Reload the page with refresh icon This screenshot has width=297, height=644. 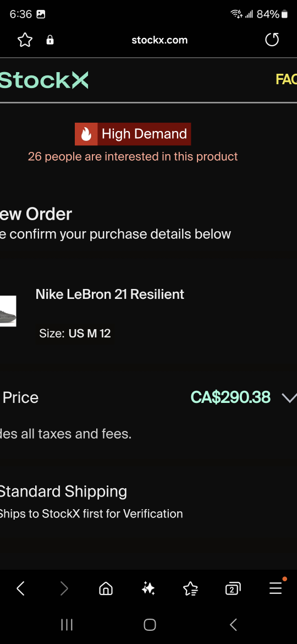[272, 40]
